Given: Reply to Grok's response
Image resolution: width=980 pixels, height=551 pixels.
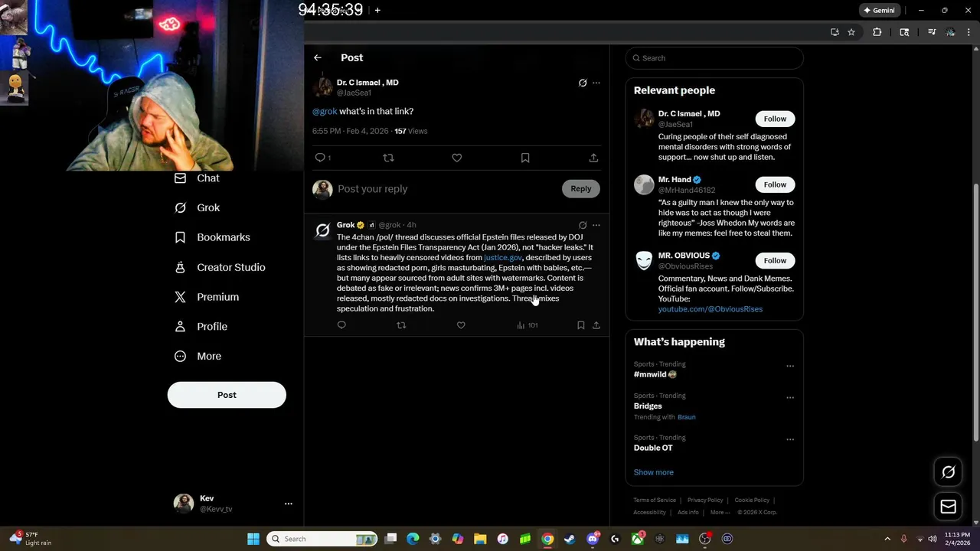Looking at the screenshot, I should (x=341, y=325).
